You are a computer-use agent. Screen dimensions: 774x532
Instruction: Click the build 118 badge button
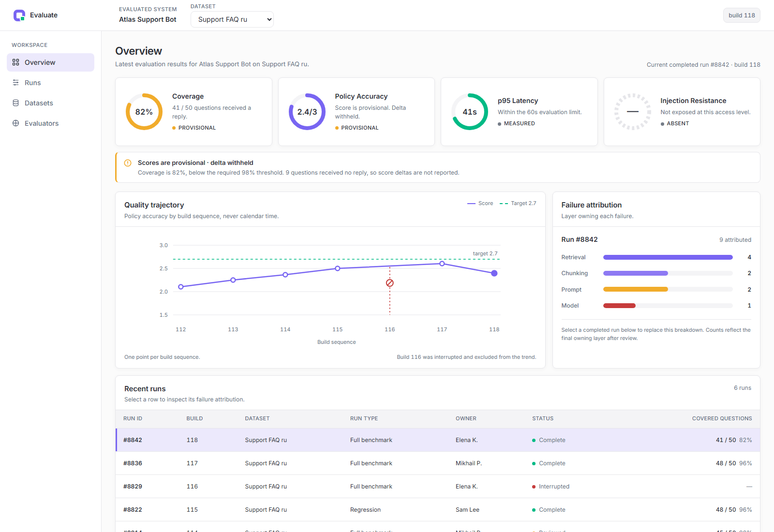[742, 15]
